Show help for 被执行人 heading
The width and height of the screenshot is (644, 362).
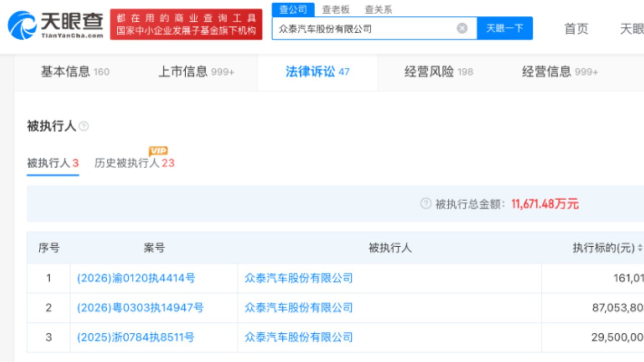coord(84,126)
